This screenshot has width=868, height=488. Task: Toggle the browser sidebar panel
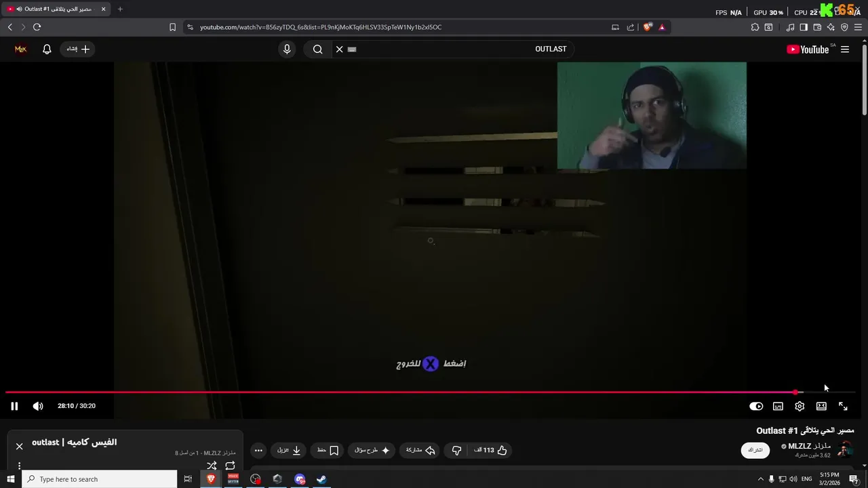click(804, 27)
